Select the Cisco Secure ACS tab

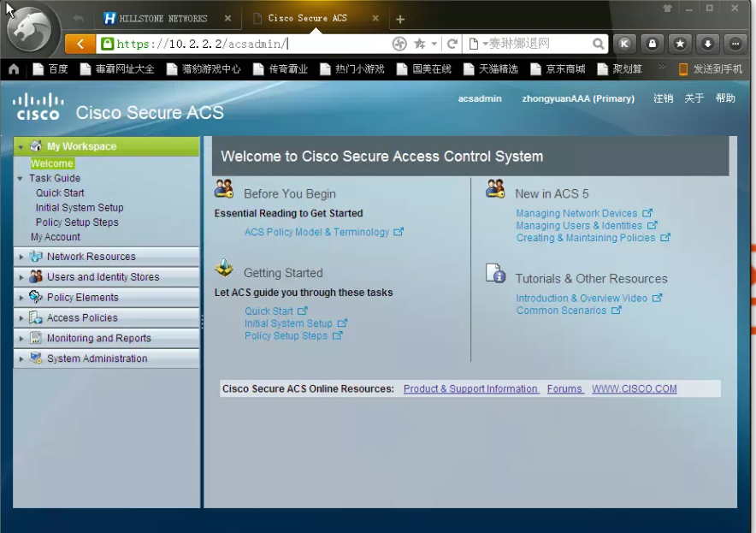(x=308, y=18)
